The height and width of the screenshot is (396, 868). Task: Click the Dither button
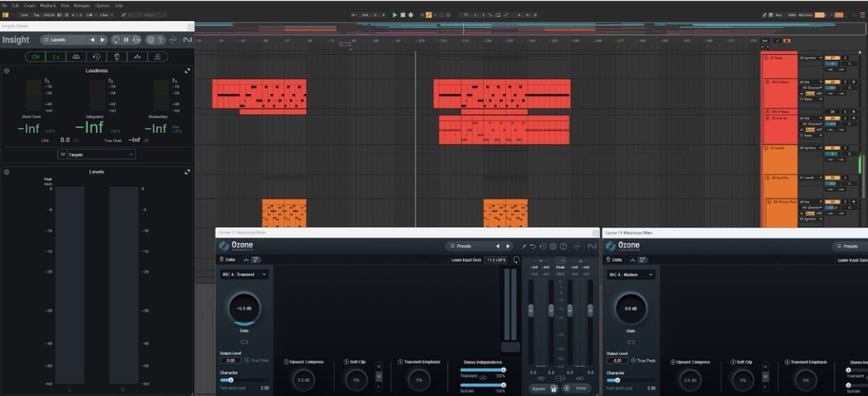point(581,388)
